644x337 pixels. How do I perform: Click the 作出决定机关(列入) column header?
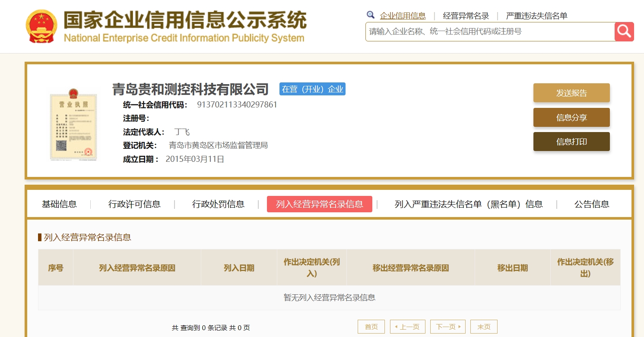coord(311,268)
